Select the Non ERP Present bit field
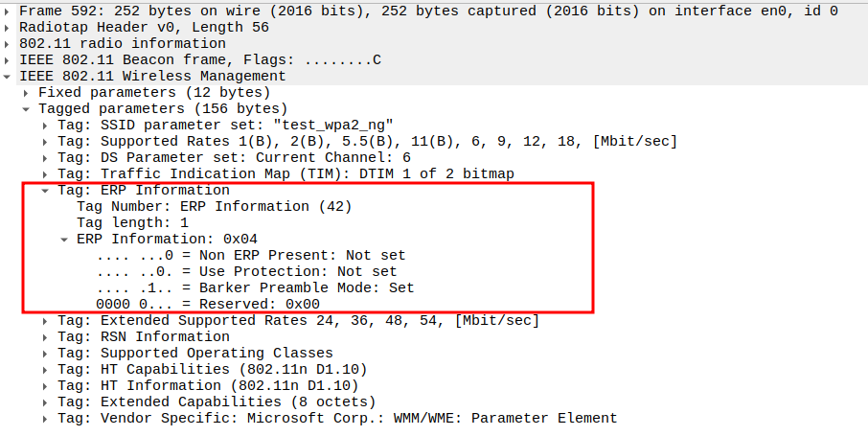The width and height of the screenshot is (868, 436). pos(251,256)
